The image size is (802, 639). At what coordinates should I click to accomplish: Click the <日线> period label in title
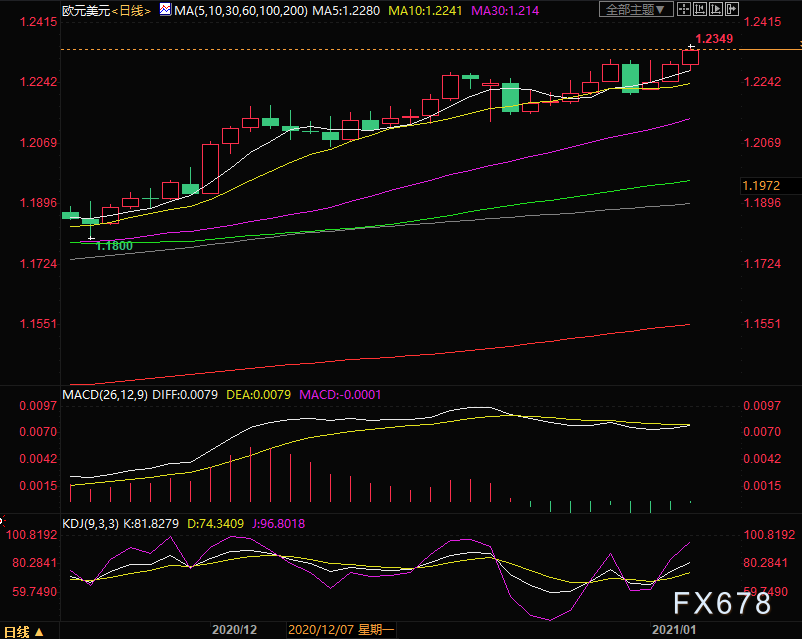pos(131,10)
